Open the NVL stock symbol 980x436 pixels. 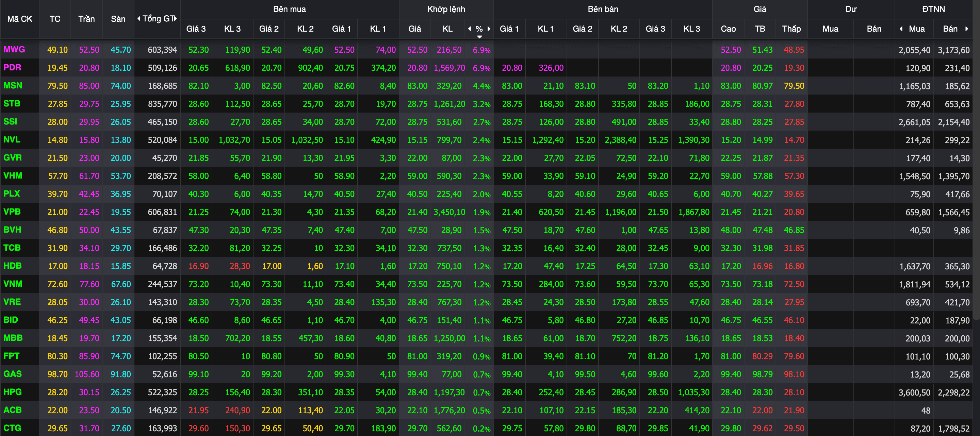click(x=12, y=139)
